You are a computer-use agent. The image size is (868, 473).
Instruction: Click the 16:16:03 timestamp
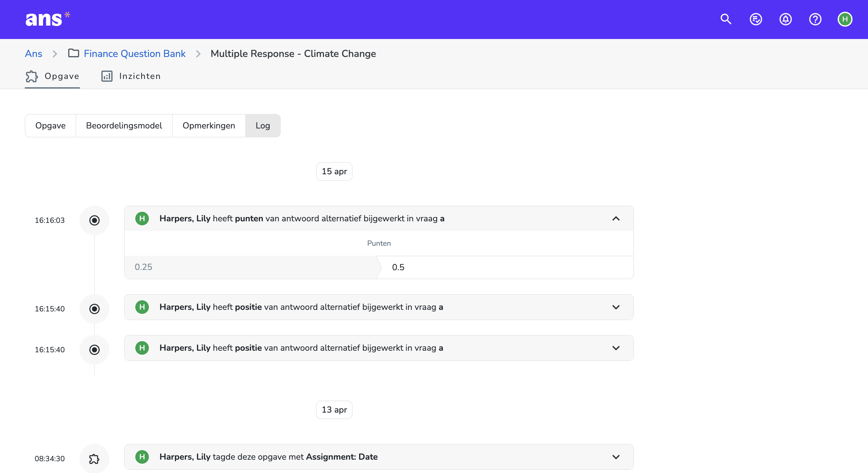[50, 220]
